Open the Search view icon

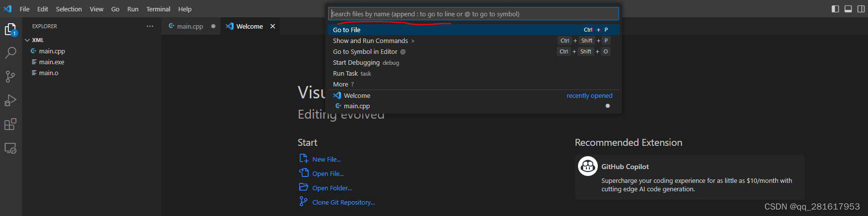click(x=10, y=53)
